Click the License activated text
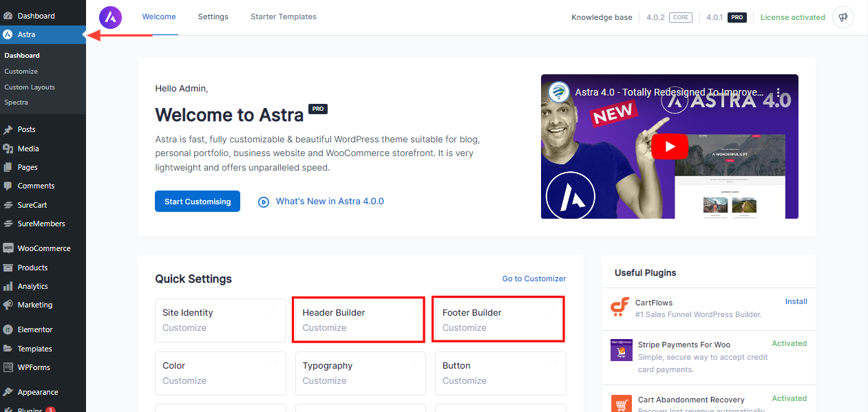868x412 pixels. pyautogui.click(x=793, y=17)
